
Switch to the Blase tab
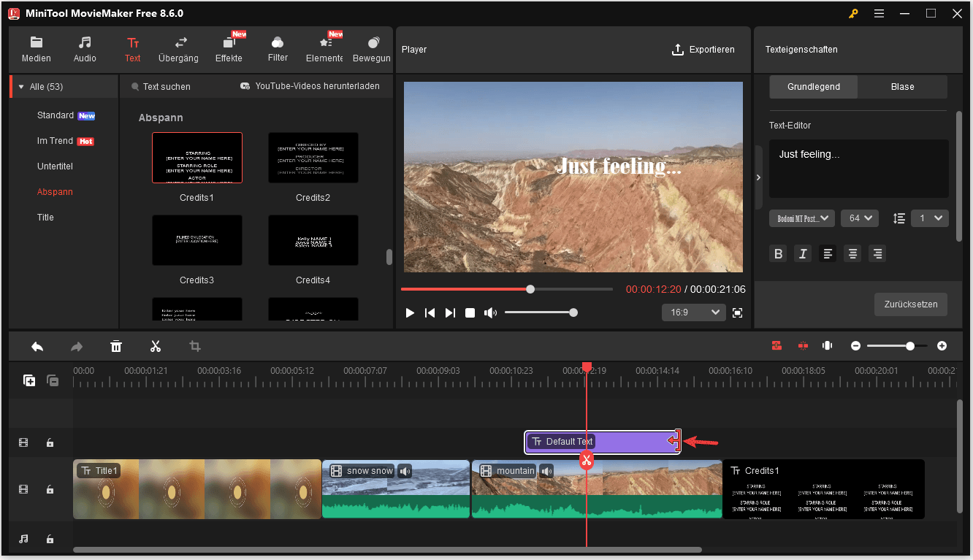pyautogui.click(x=902, y=86)
